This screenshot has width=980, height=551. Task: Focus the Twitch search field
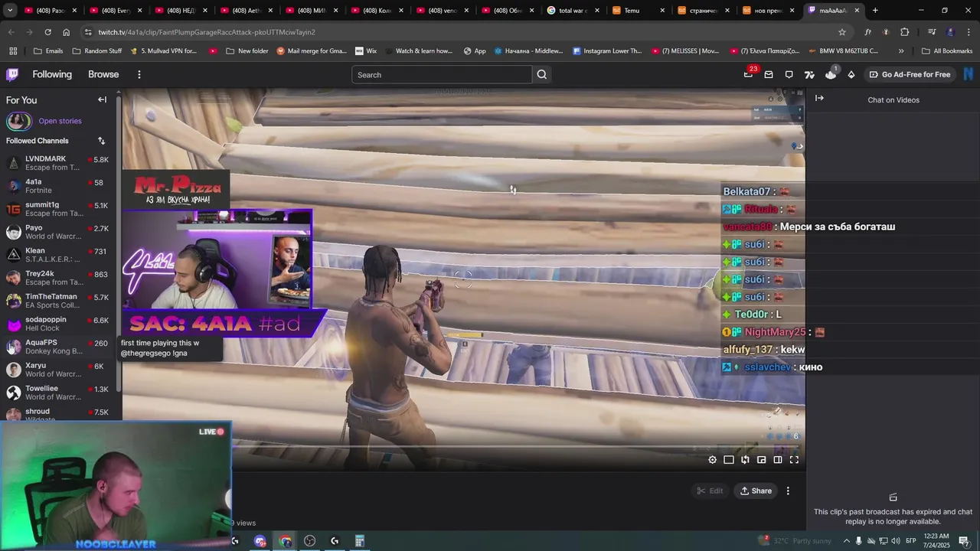click(442, 74)
